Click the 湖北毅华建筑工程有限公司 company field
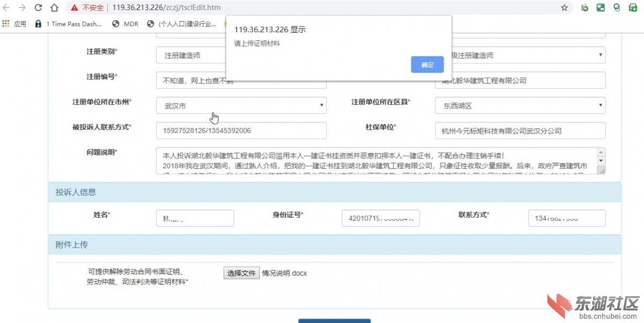 click(x=520, y=80)
